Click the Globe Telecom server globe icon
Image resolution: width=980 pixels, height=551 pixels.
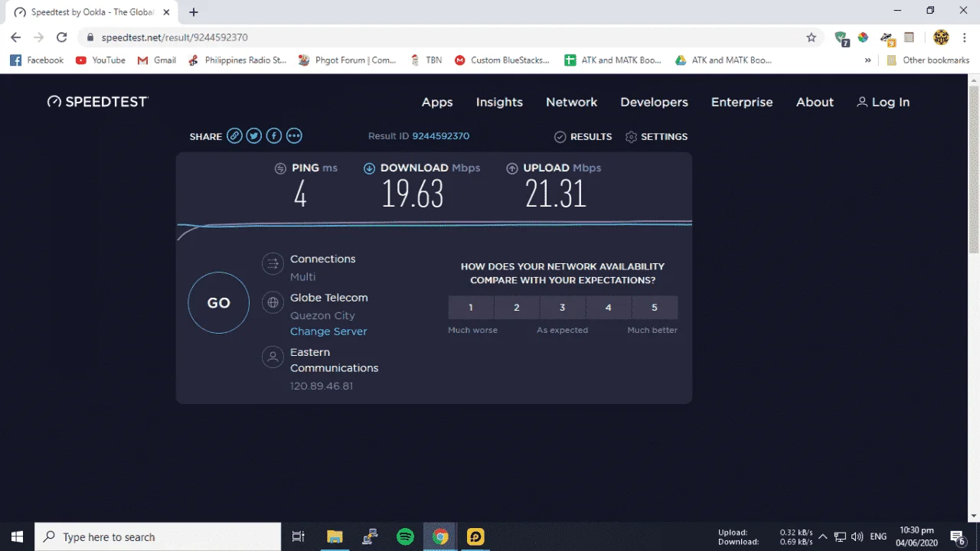273,302
